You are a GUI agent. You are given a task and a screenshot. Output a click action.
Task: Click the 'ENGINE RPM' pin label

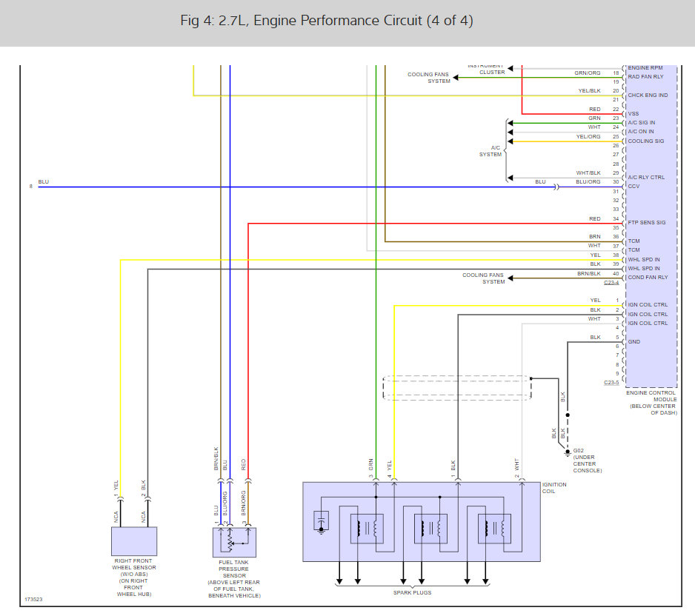coord(645,68)
